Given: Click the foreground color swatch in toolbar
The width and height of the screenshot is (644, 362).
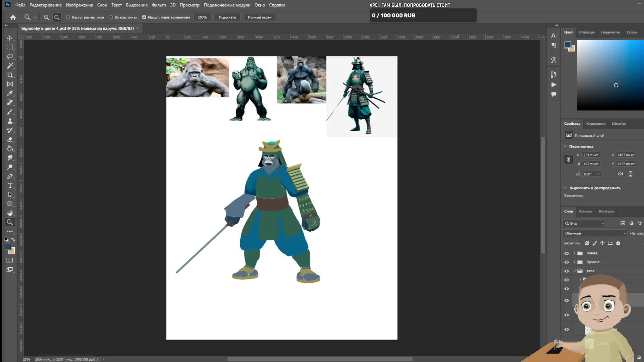Looking at the screenshot, I should pos(8,247).
